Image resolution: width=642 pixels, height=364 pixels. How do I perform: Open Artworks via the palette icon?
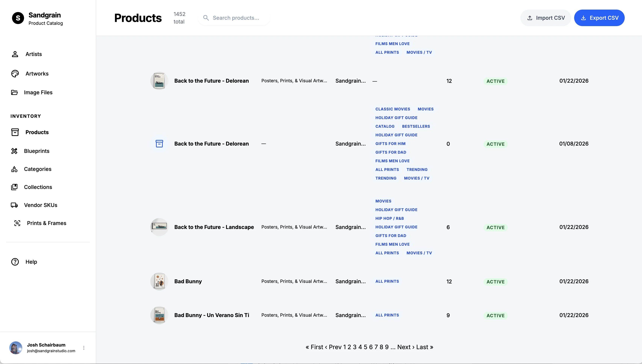click(15, 73)
